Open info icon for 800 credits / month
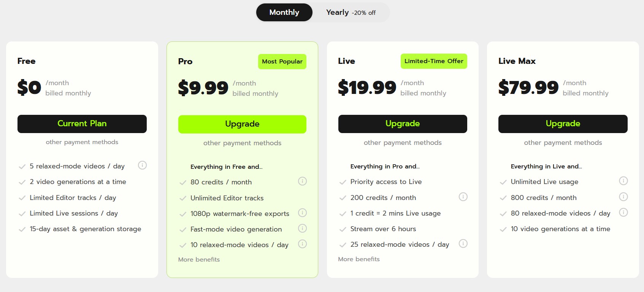Viewport: 644px width, 292px height. click(x=623, y=197)
